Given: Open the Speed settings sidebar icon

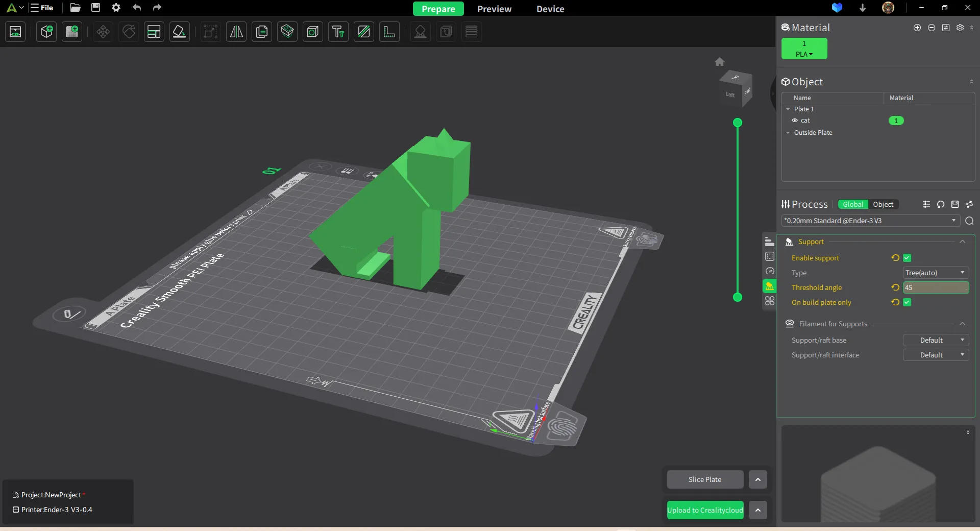Looking at the screenshot, I should click(770, 271).
